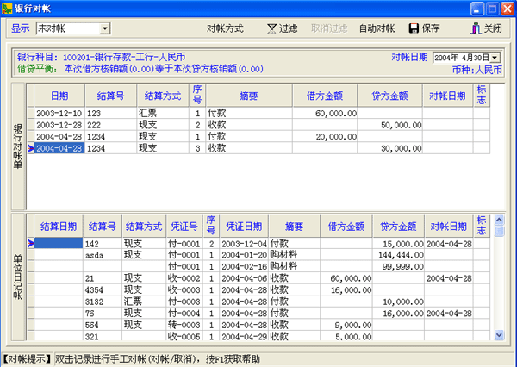This screenshot has height=367, width=517.
Task: Click the 保存 button text
Action: coord(430,29)
